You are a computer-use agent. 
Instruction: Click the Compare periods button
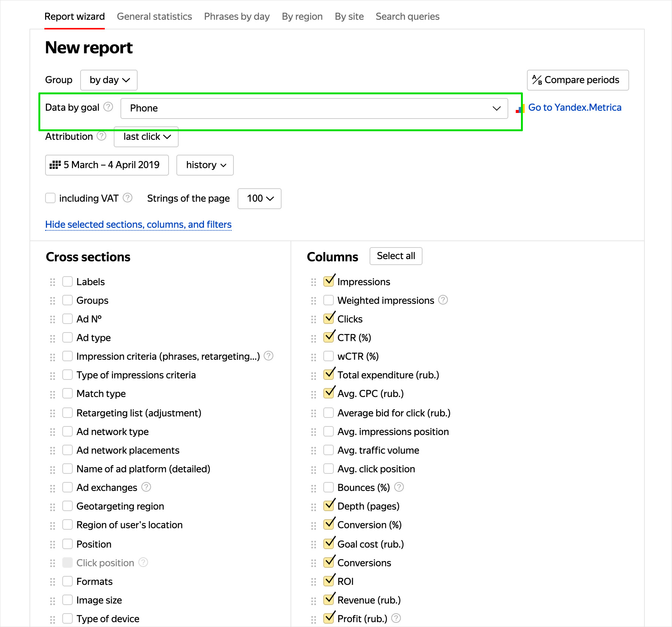coord(578,80)
